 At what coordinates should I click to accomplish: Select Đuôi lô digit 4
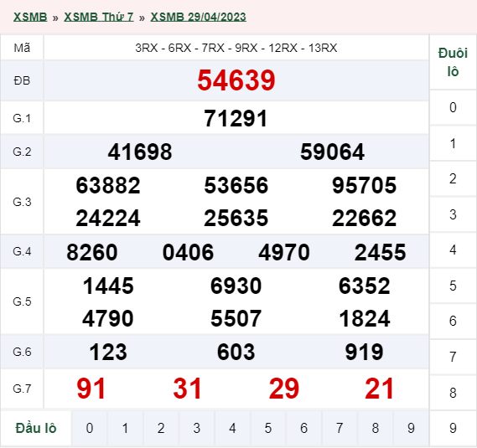pyautogui.click(x=453, y=250)
